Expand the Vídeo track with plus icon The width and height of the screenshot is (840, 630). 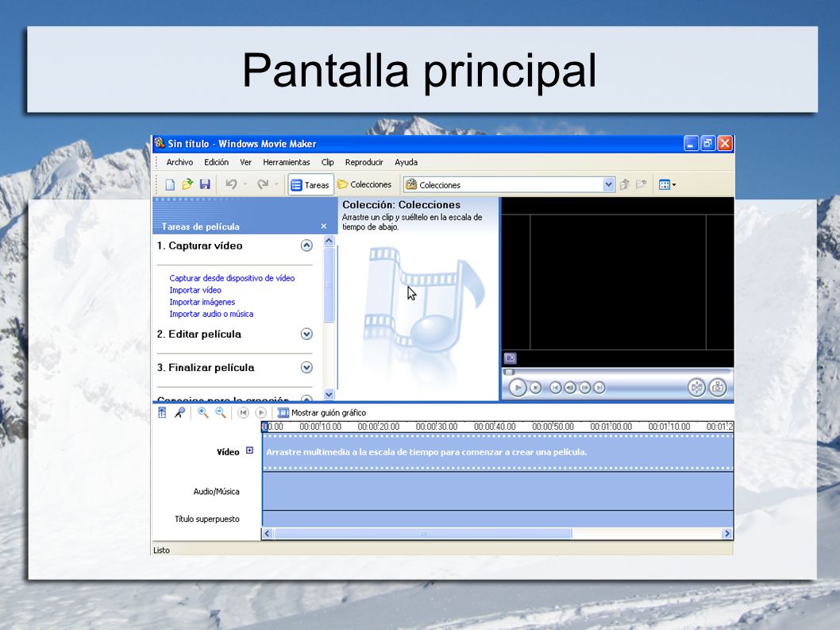pos(249,450)
